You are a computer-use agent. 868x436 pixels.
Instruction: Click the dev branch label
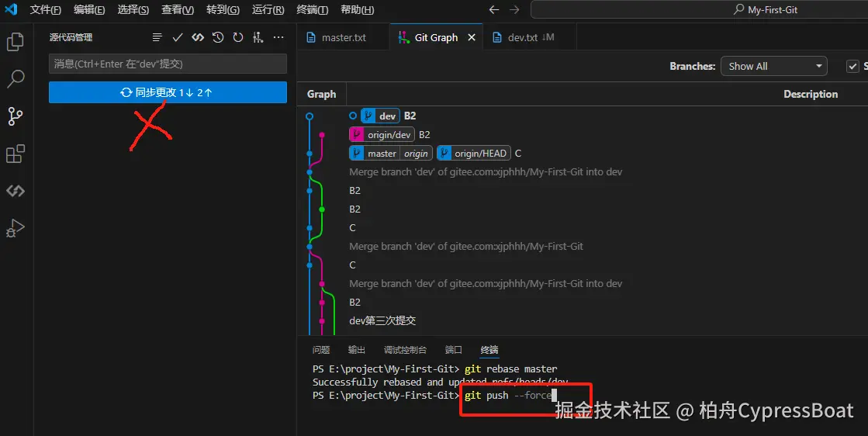click(x=380, y=116)
